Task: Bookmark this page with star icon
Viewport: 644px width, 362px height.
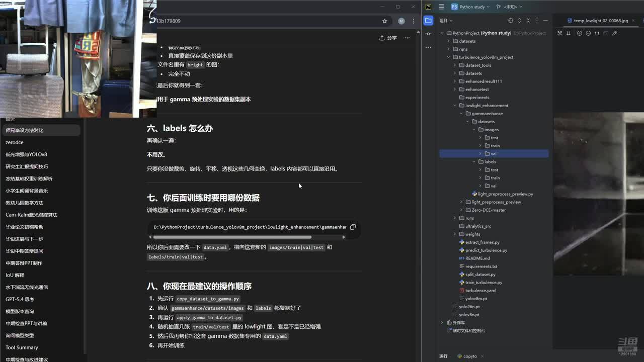Action: (385, 21)
